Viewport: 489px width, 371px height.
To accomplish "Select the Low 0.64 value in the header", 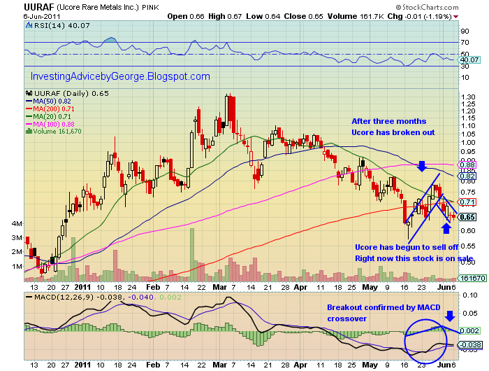I will coord(263,16).
